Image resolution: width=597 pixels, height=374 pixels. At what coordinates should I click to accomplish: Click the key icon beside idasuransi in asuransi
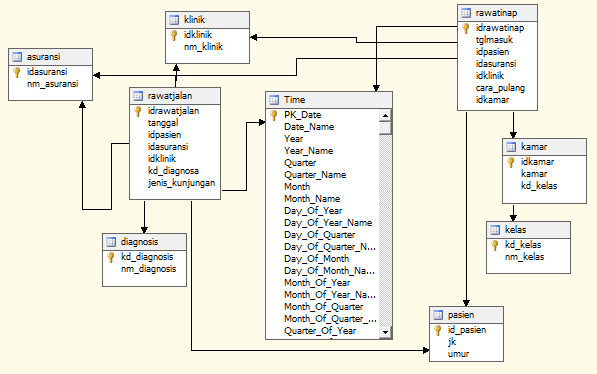(17, 72)
